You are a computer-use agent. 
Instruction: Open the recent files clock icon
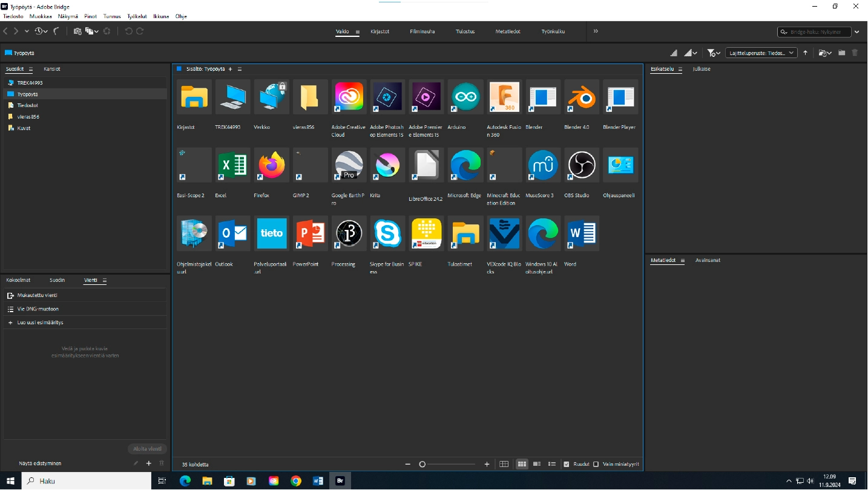[x=39, y=31]
